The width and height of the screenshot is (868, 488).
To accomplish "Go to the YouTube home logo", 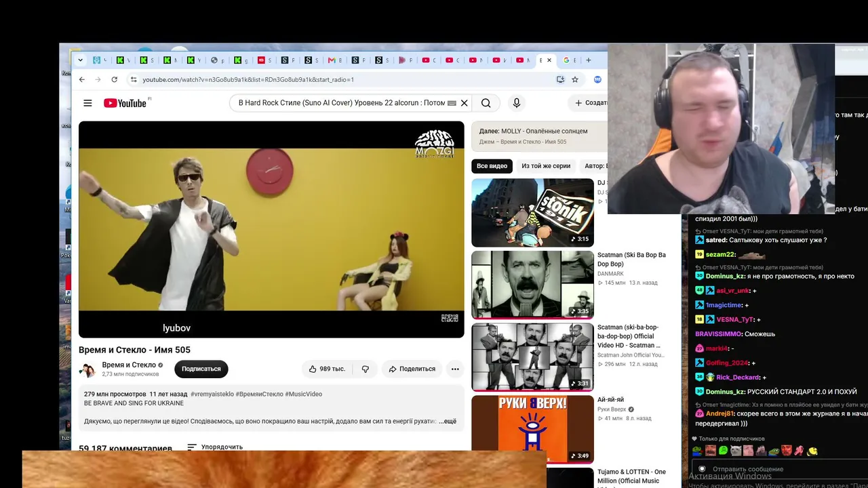I will pyautogui.click(x=125, y=103).
